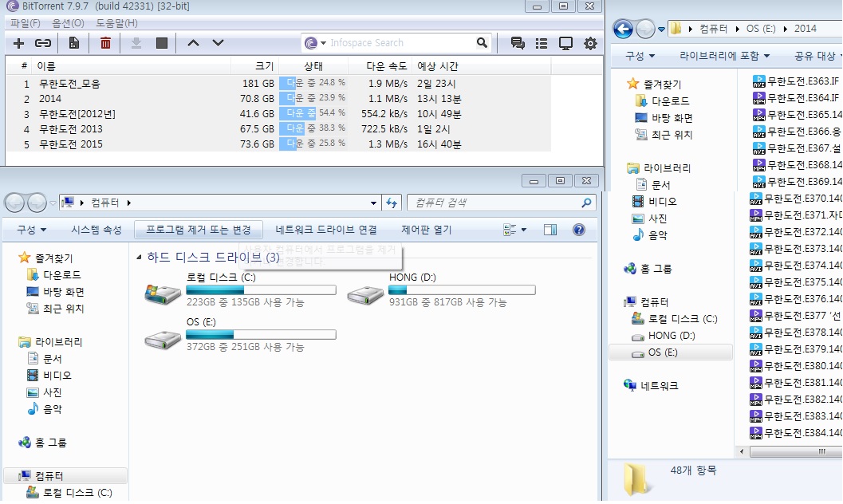Screen dimensions: 843x504
Task: Open BitTorrent remote monitor icon
Action: 565,44
